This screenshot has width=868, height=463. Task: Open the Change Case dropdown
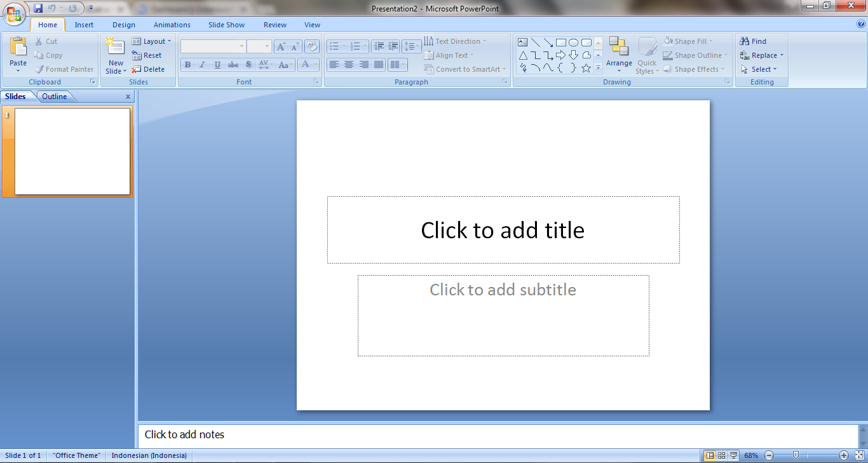(285, 65)
